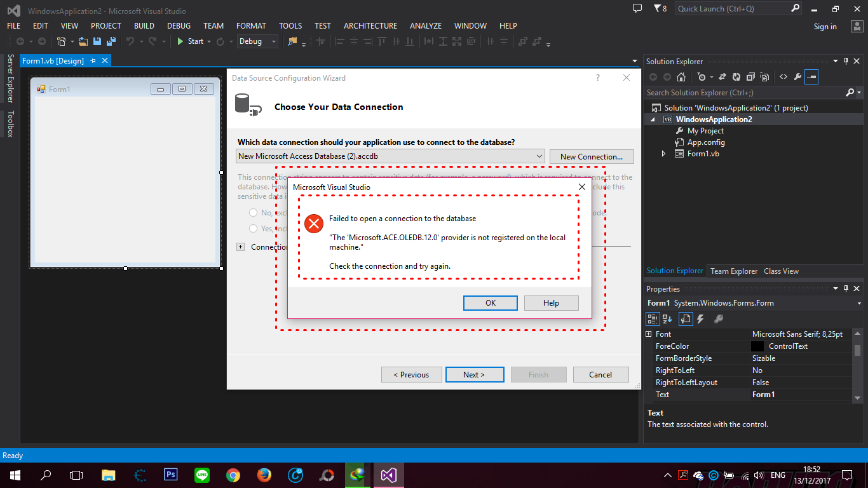This screenshot has width=868, height=488.
Task: Click the New Project toolbar icon
Action: (61, 41)
